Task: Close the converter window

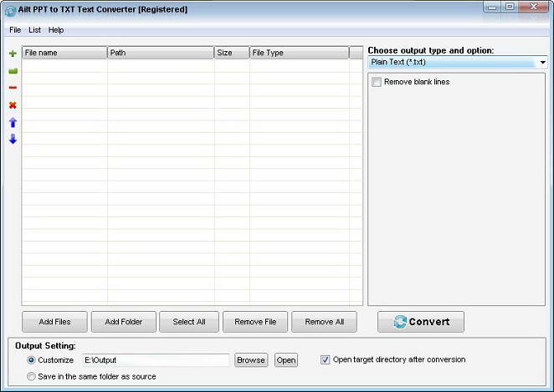Action: [x=534, y=7]
